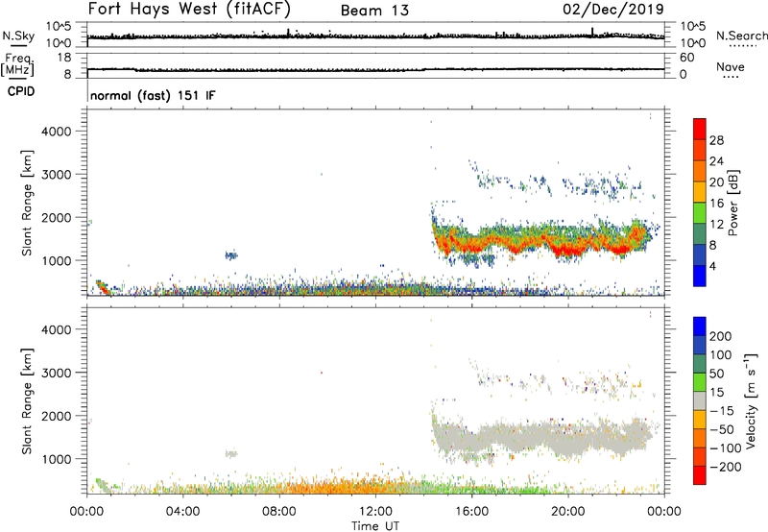Click the 'Power [dB]' colorbar label

(732, 204)
